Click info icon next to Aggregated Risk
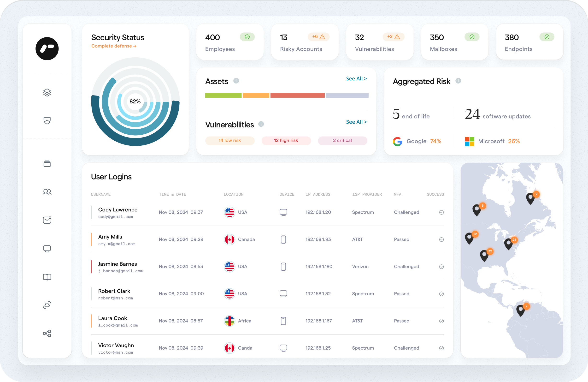 pos(458,81)
